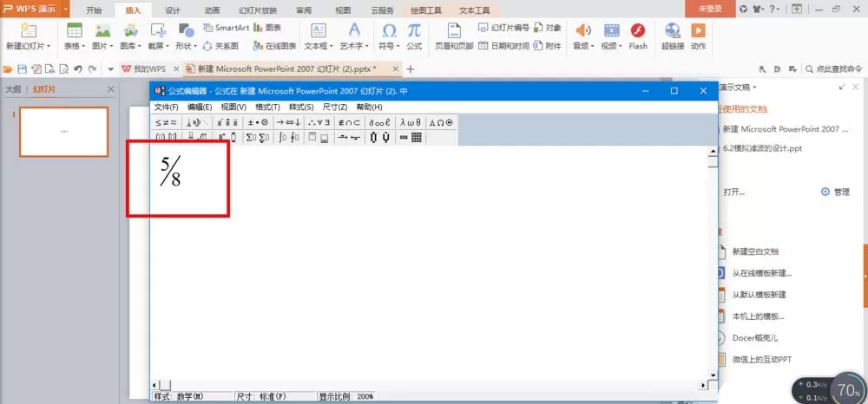Click the 艺术字 WordArt icon
Image resolution: width=868 pixels, height=404 pixels.
pyautogui.click(x=354, y=31)
